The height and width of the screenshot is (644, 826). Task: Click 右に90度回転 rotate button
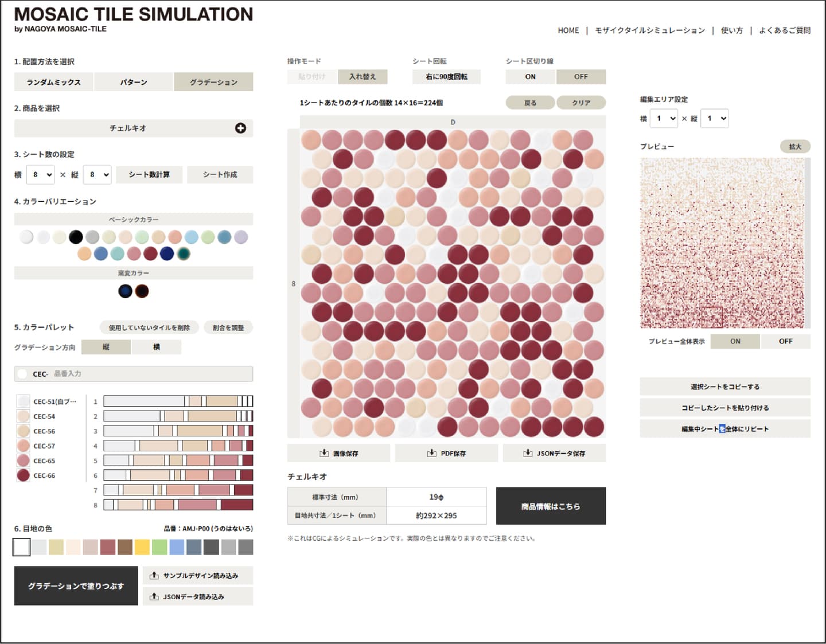pos(446,77)
